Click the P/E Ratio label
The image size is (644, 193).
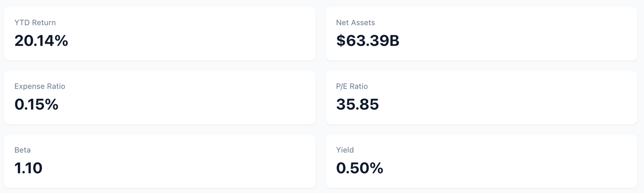click(352, 86)
